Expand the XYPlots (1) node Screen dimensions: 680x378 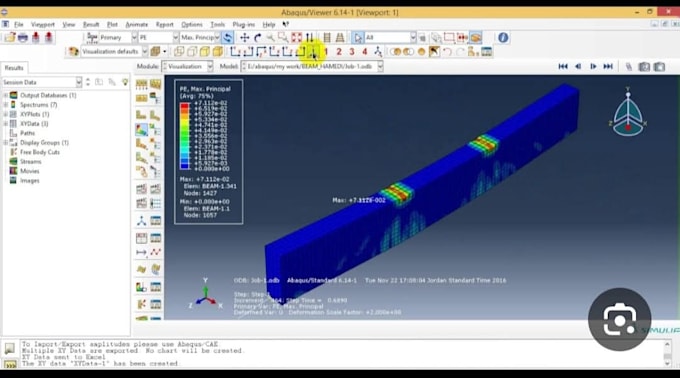pyautogui.click(x=6, y=114)
